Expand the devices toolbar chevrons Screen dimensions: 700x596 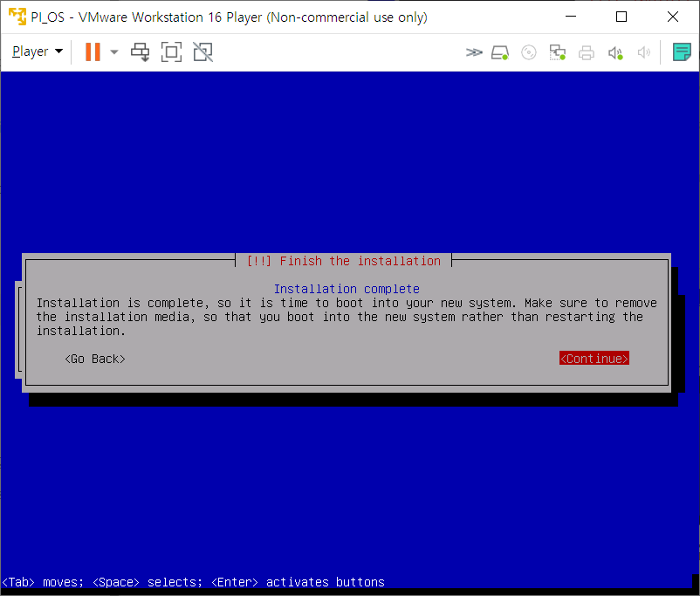pyautogui.click(x=473, y=52)
